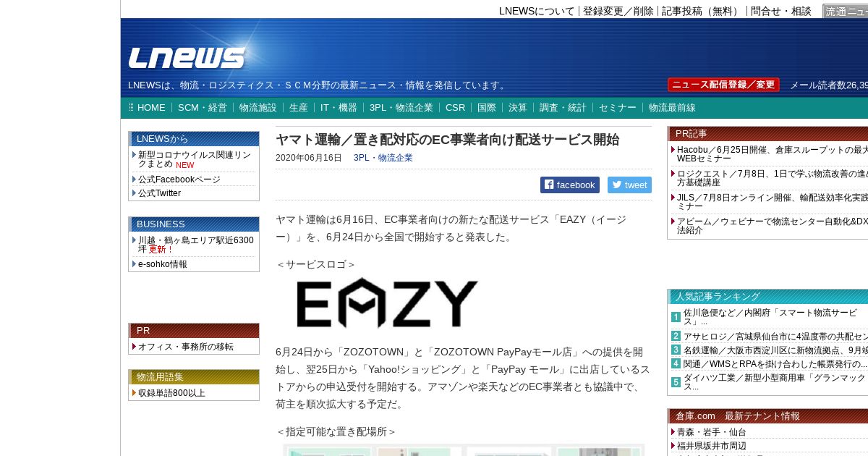Image resolution: width=868 pixels, height=456 pixels.
Task: Open the LNEWSについて link
Action: pyautogui.click(x=537, y=11)
